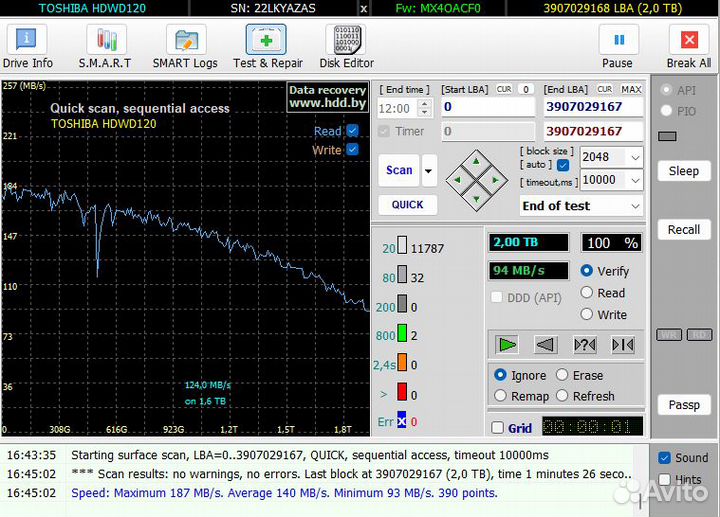
Task: Click the Start LBA CUR button
Action: [x=504, y=89]
